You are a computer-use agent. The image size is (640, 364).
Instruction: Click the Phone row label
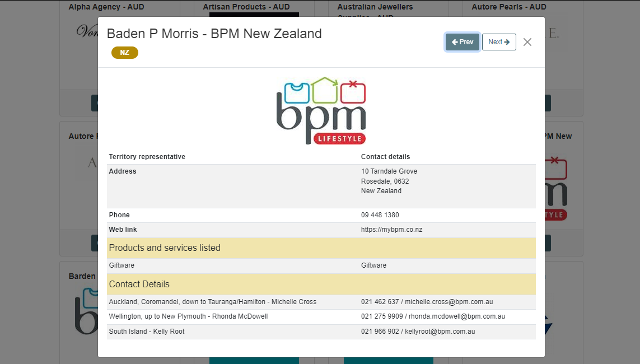[x=119, y=215]
